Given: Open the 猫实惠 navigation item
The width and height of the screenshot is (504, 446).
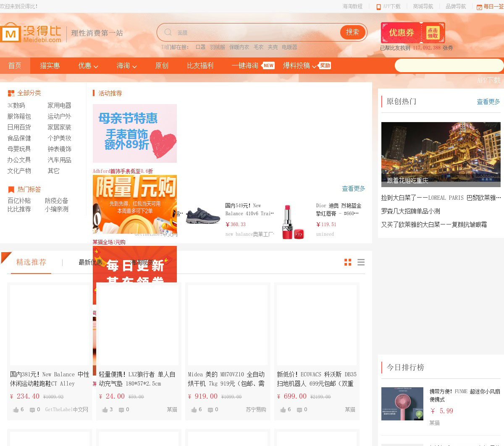Looking at the screenshot, I should click(50, 66).
